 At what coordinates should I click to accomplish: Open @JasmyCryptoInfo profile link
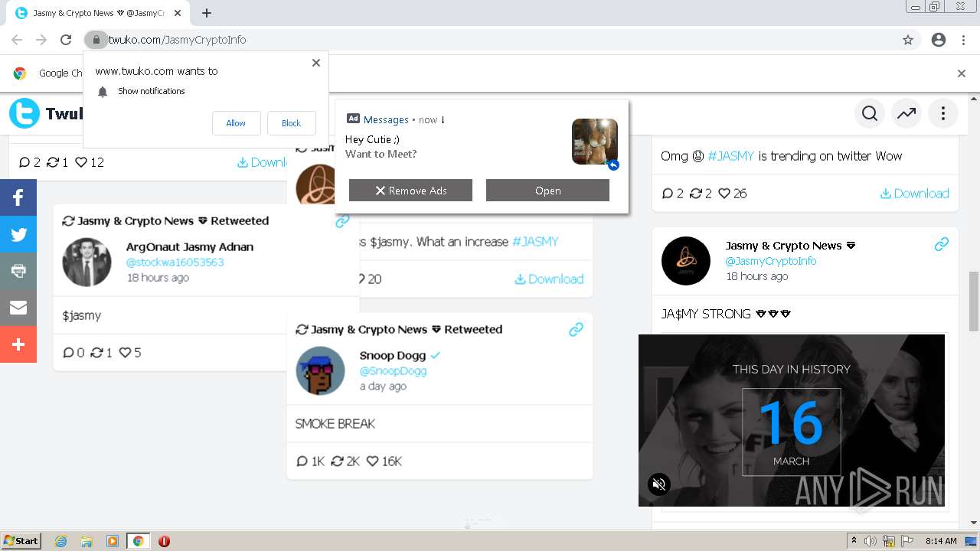[771, 261]
